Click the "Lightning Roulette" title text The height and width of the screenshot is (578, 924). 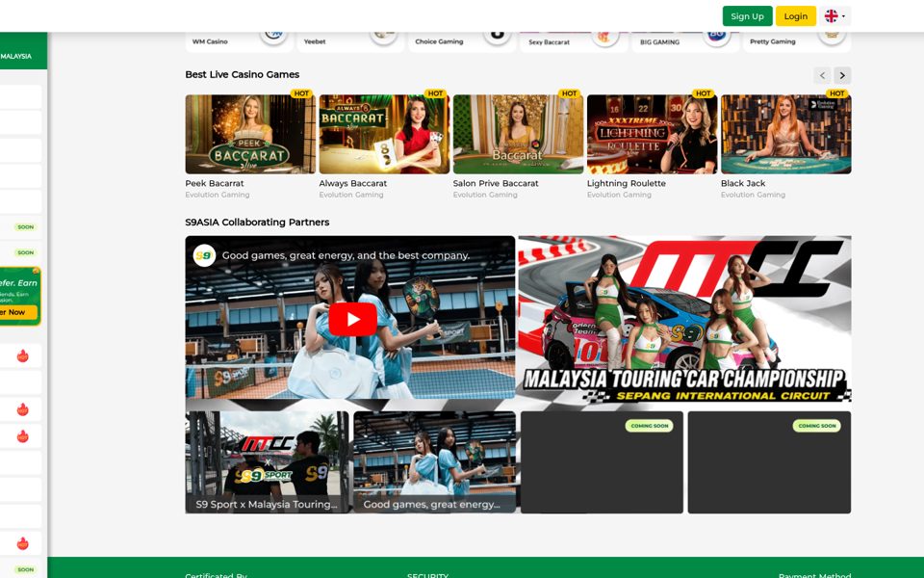(627, 183)
